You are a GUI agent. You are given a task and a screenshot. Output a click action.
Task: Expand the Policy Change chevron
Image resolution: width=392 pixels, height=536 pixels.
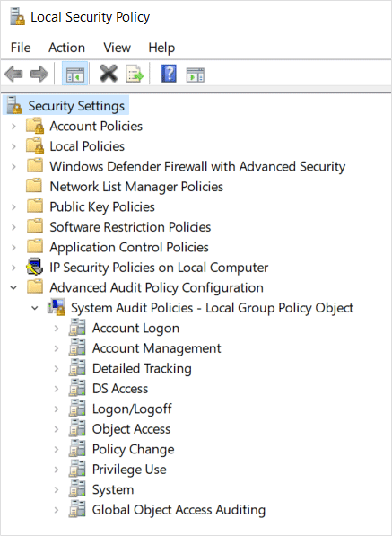tap(57, 449)
